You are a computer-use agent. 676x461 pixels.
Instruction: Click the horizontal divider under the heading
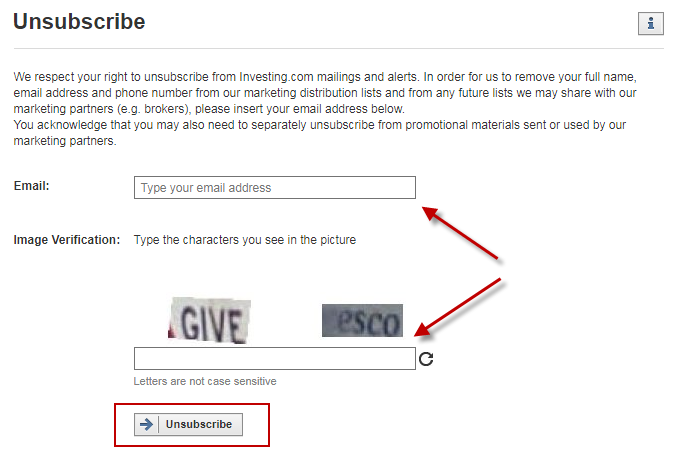pyautogui.click(x=338, y=48)
